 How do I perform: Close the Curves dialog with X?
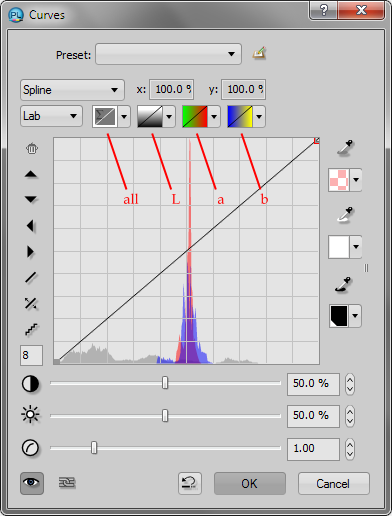(x=361, y=10)
